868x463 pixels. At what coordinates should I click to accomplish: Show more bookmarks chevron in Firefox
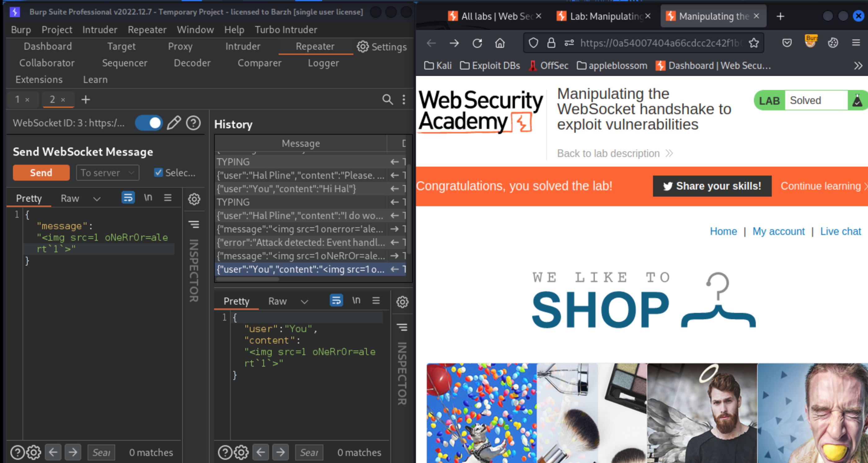858,65
